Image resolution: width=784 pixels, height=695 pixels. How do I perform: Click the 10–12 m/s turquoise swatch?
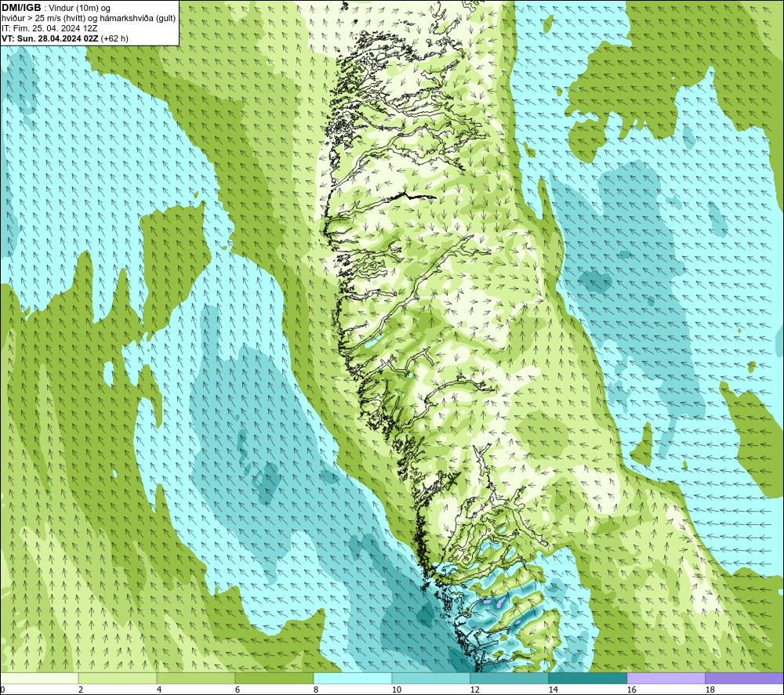pos(431,678)
